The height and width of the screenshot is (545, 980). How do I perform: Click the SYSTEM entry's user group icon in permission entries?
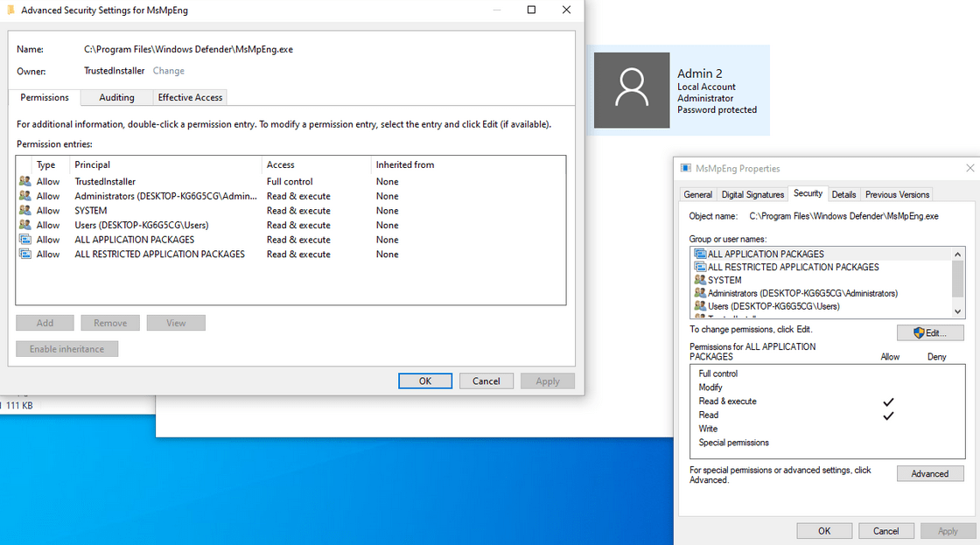[x=25, y=210]
